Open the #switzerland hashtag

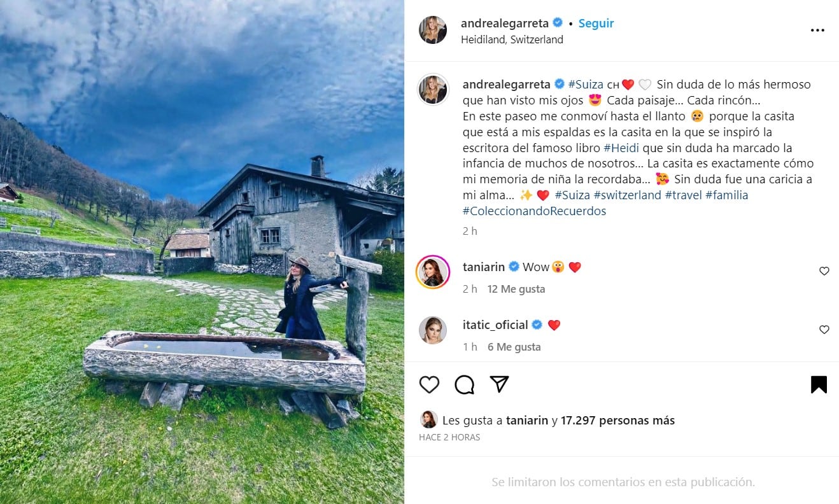pyautogui.click(x=628, y=195)
